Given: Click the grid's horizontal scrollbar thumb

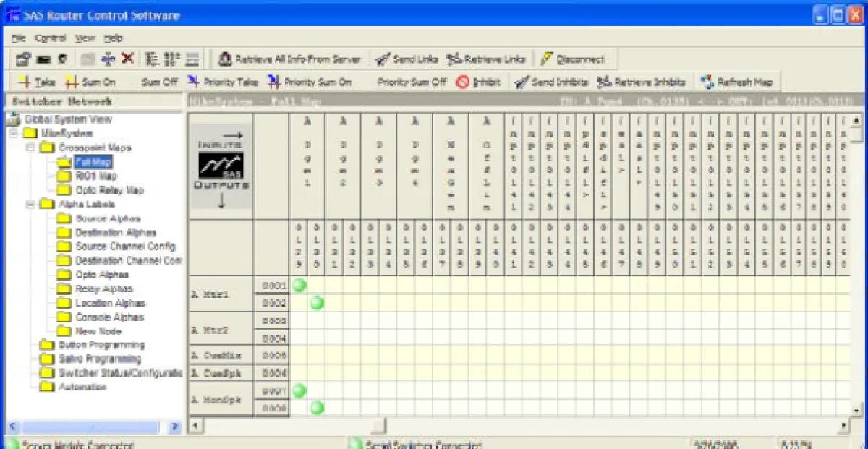Looking at the screenshot, I should click(x=379, y=425).
